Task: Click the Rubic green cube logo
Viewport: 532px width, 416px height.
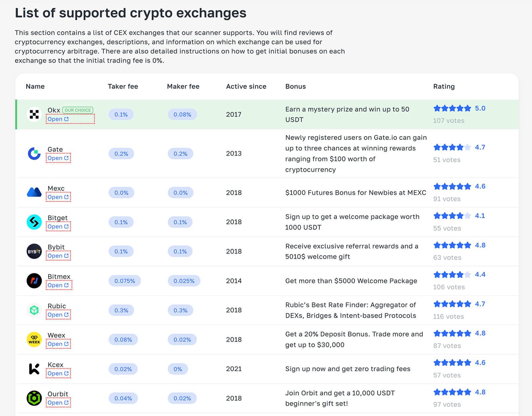Action: tap(34, 310)
